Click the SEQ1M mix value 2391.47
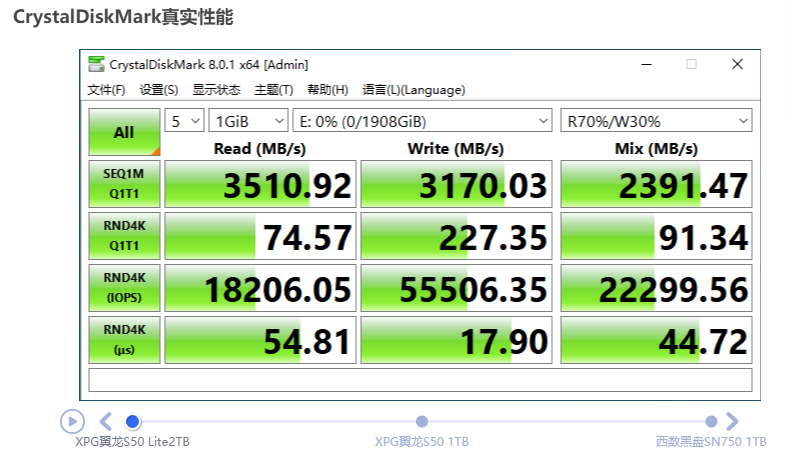Viewport: 789px width, 462px height. (656, 184)
